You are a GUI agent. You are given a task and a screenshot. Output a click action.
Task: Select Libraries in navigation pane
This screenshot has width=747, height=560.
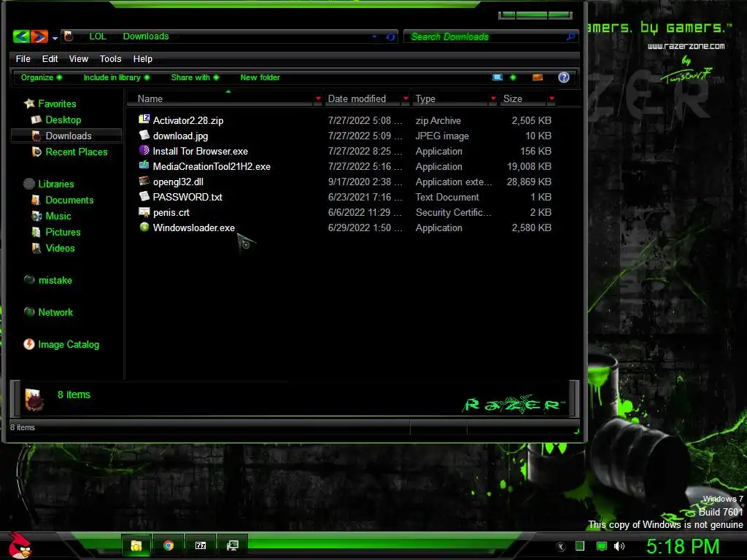(x=55, y=184)
